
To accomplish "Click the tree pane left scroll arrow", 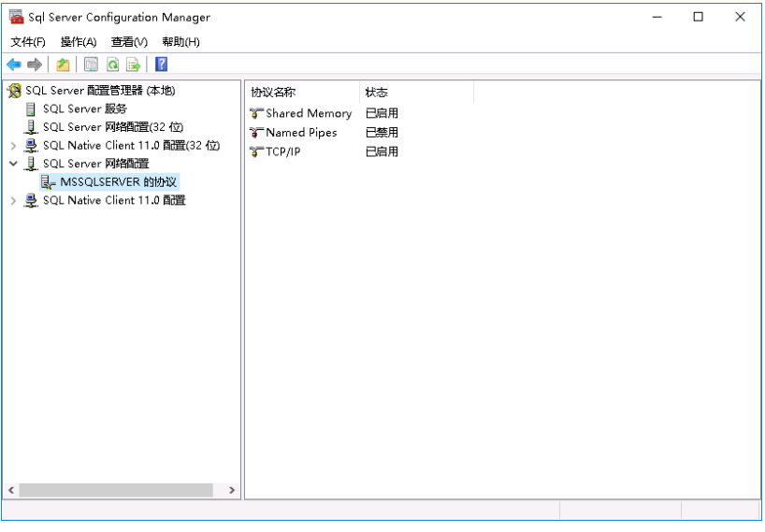I will 11,490.
